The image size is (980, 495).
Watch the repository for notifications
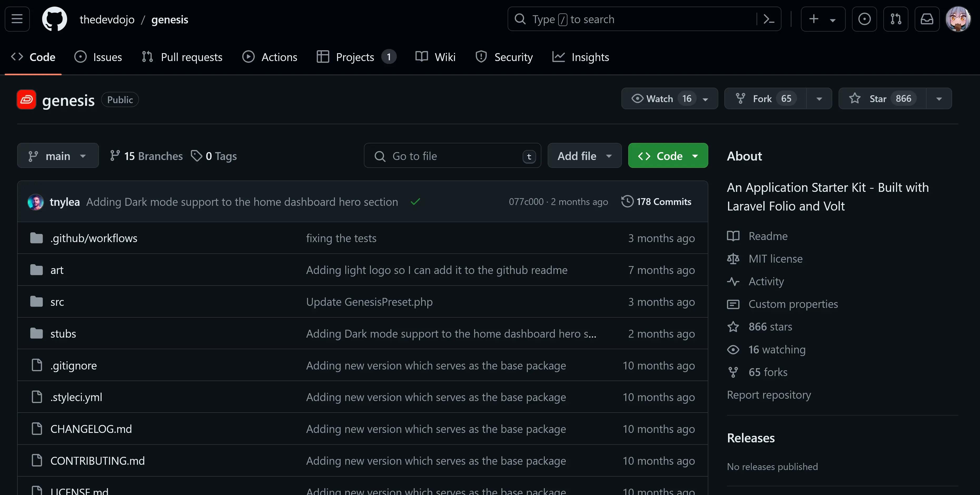670,98
